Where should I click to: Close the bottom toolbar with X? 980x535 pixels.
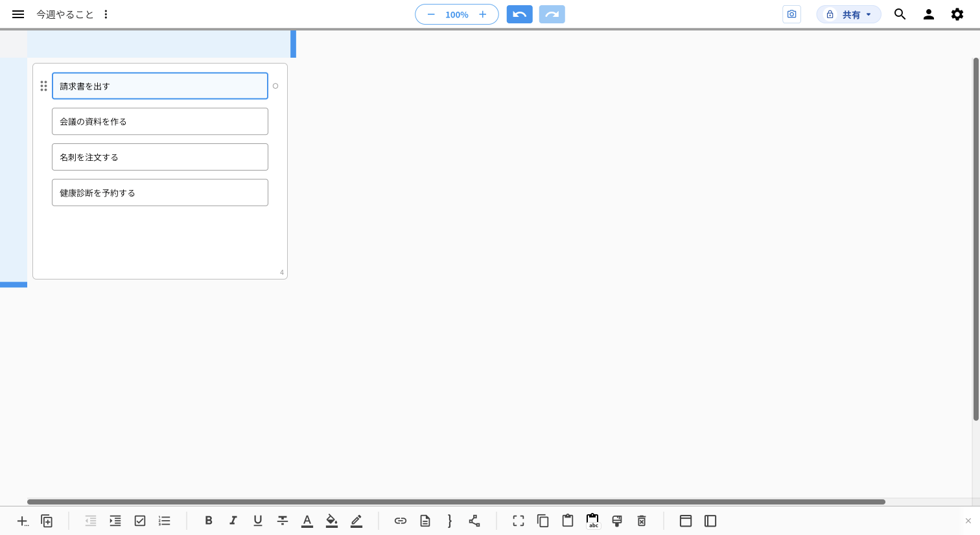point(968,521)
